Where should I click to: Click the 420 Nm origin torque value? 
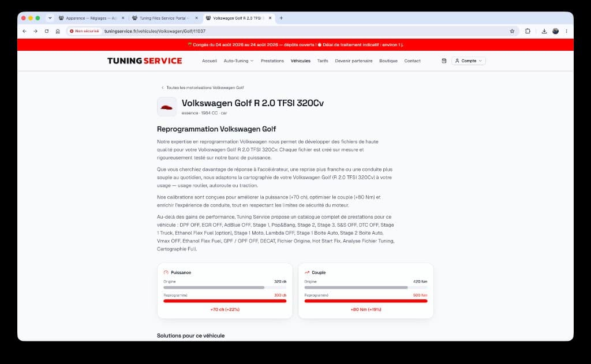tap(420, 282)
